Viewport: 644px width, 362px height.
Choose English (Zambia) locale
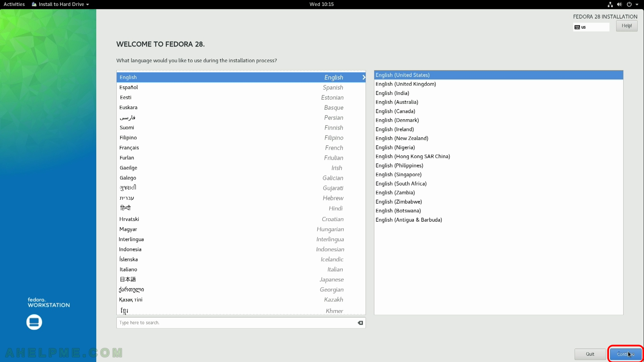click(x=498, y=193)
